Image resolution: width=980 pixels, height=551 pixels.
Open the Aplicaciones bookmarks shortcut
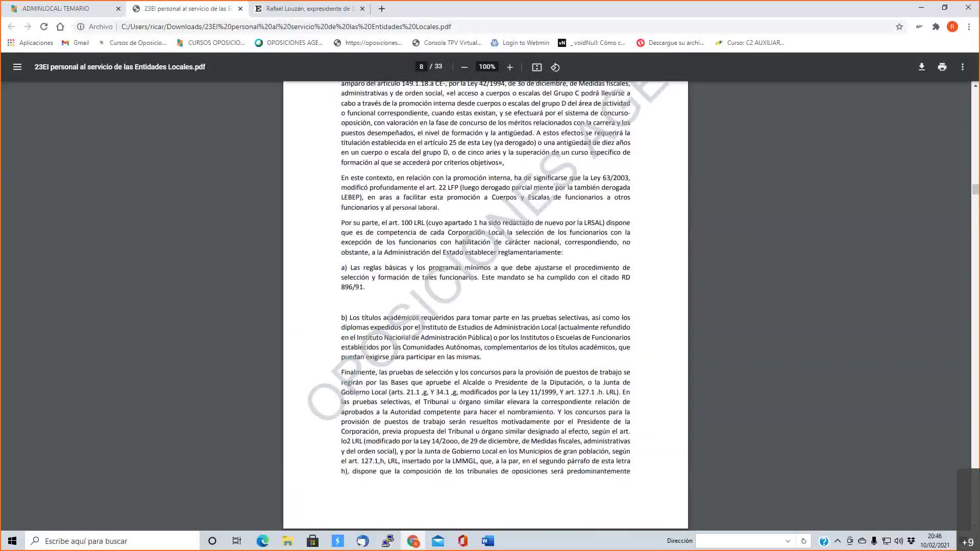[30, 43]
